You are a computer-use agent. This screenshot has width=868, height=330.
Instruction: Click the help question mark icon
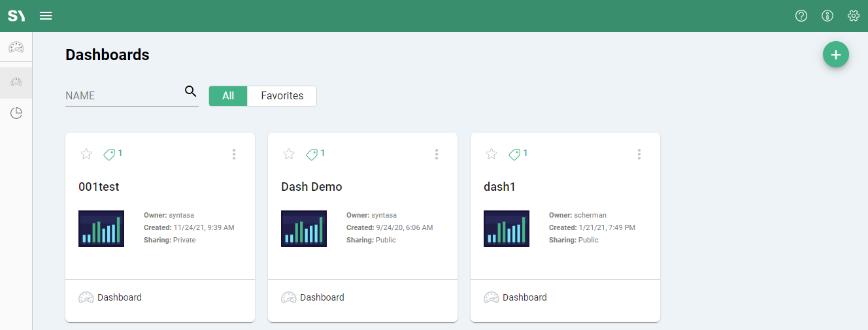(x=801, y=16)
